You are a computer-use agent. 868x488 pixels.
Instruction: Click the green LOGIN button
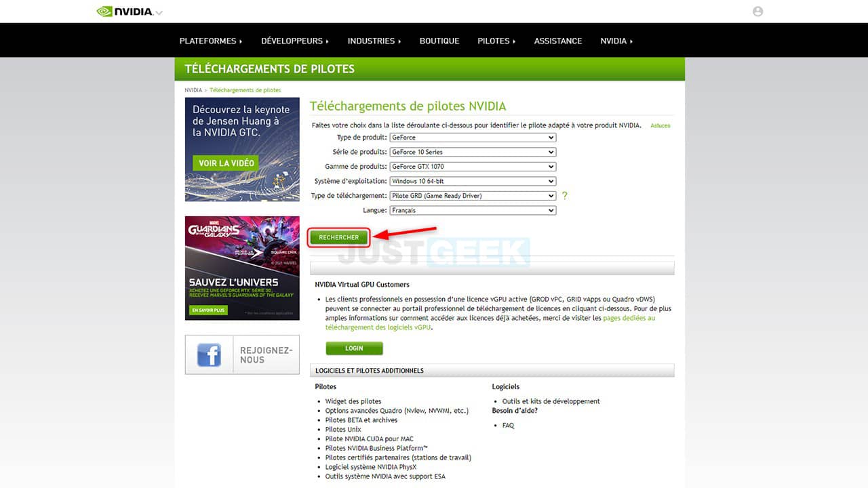(x=354, y=348)
